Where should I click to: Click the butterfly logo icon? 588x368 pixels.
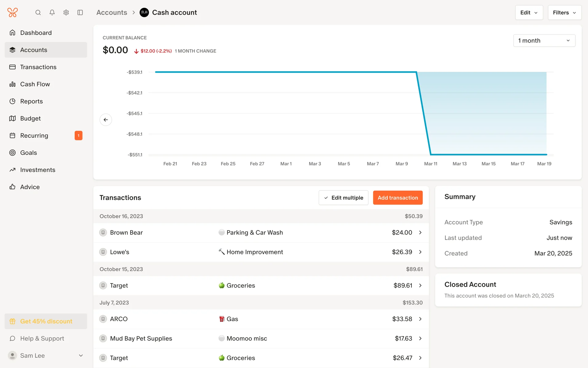tap(13, 13)
